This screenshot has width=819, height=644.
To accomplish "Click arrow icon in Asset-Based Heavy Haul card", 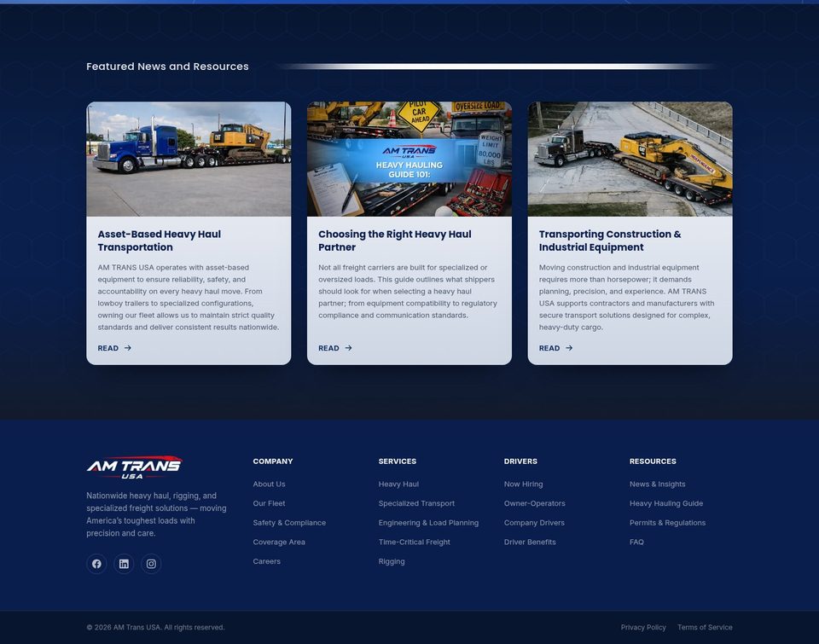I will (x=127, y=348).
